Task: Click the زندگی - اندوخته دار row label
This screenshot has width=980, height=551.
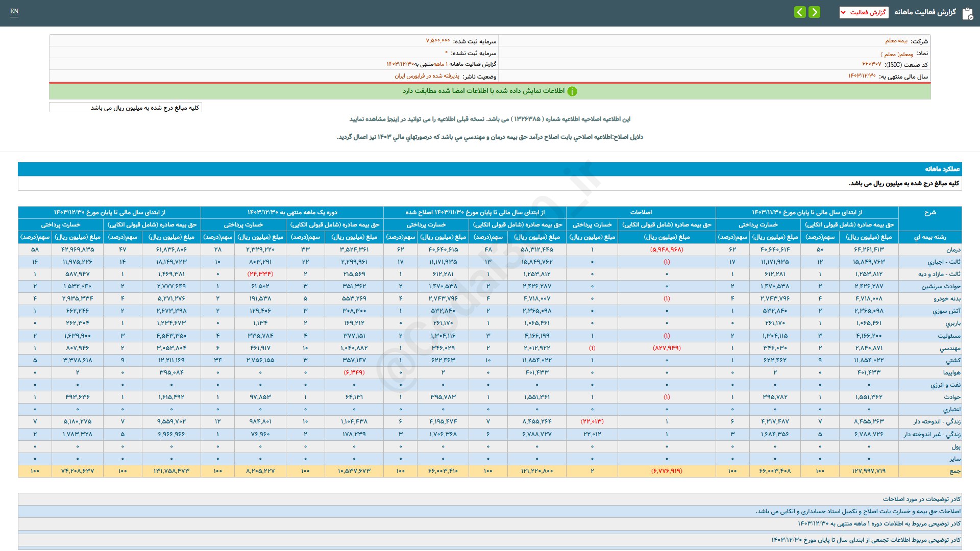Action: pos(937,421)
